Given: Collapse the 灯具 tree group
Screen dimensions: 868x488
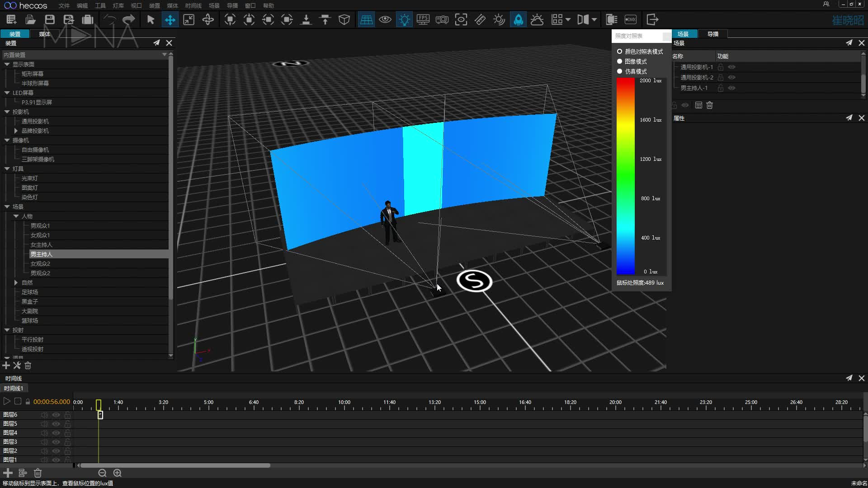Looking at the screenshot, I should pos(7,169).
